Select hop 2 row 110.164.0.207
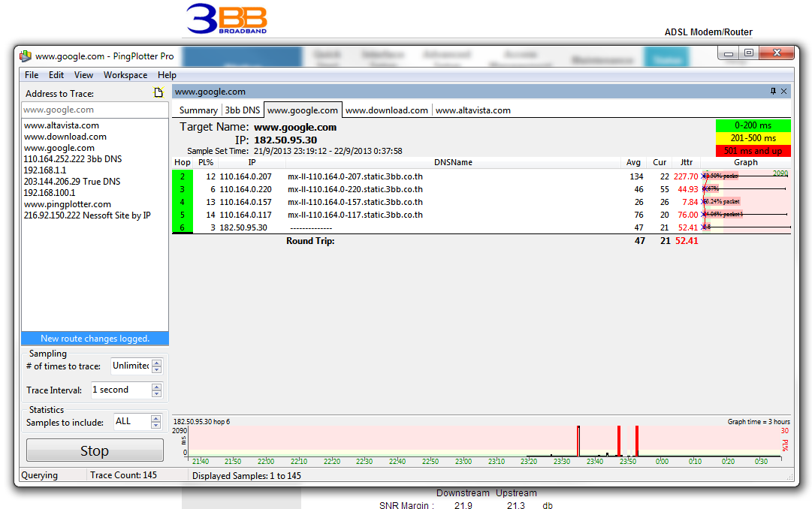812x509 pixels. (x=481, y=176)
